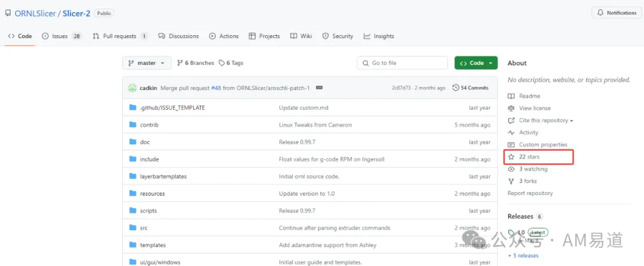Open the Insights tab
The height and width of the screenshot is (266, 644).
pos(379,36)
